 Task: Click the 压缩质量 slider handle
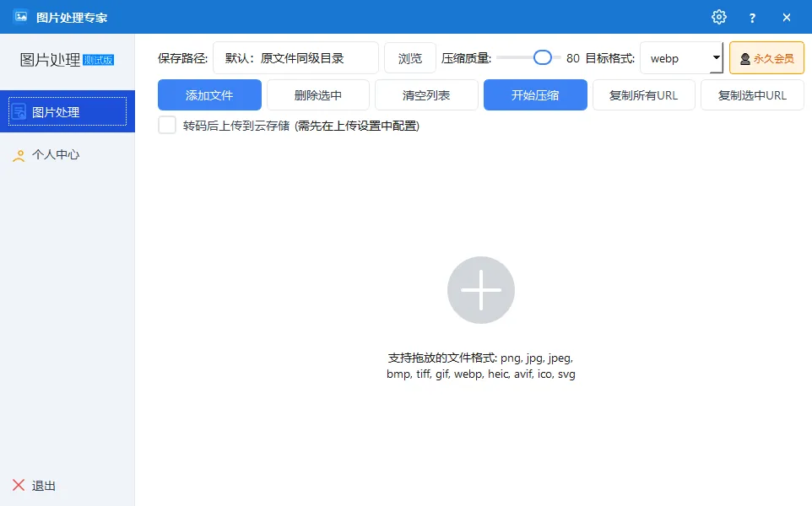(x=543, y=57)
